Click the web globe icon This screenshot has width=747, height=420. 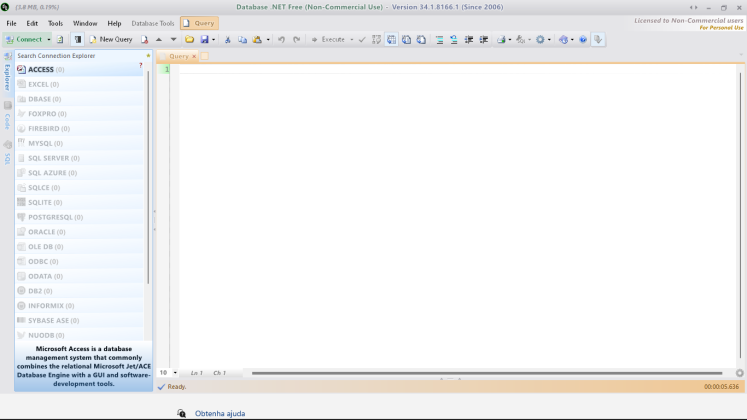pyautogui.click(x=564, y=40)
